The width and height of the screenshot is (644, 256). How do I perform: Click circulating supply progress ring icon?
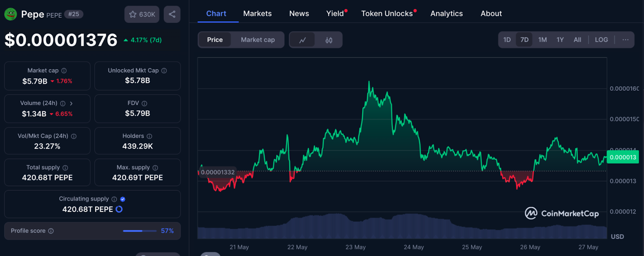coord(119,209)
